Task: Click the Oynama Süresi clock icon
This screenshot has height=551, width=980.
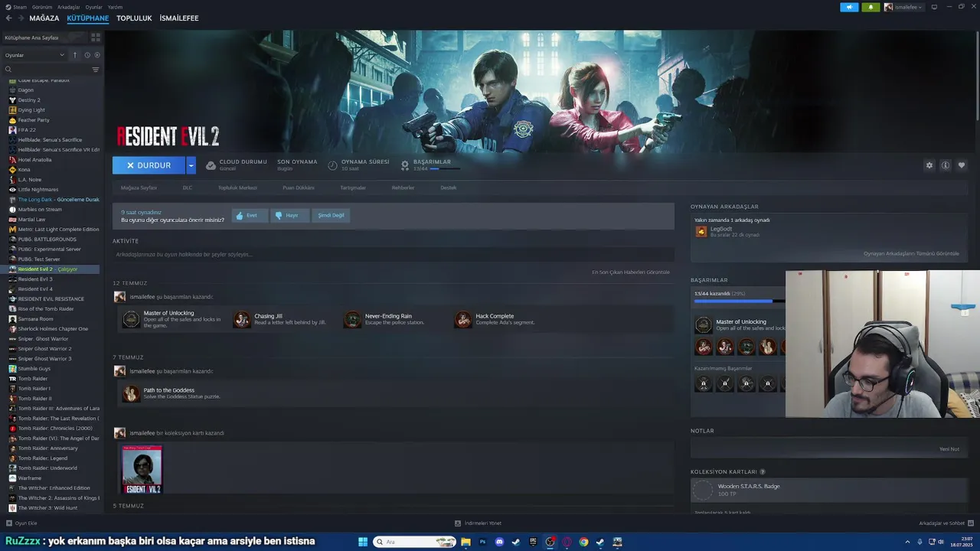Action: pos(333,165)
